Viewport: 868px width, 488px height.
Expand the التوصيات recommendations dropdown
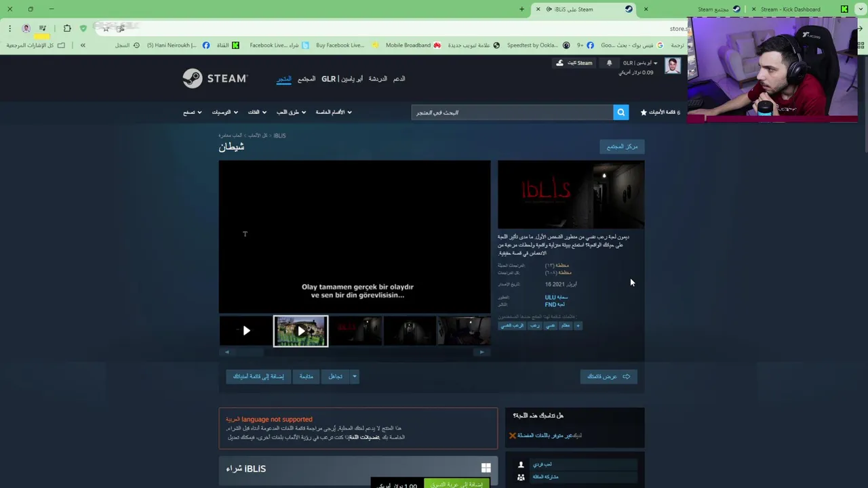[x=225, y=113]
